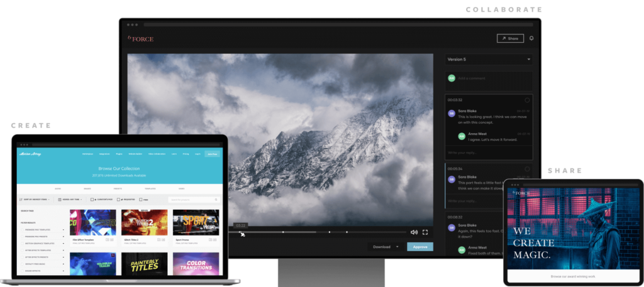Check the Requested checkbox
The image size is (644, 287).
[x=118, y=200]
